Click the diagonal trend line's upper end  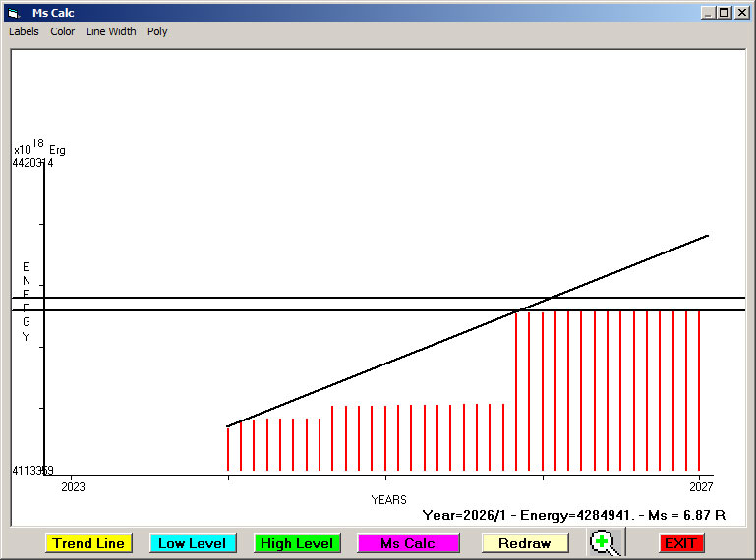tap(707, 236)
